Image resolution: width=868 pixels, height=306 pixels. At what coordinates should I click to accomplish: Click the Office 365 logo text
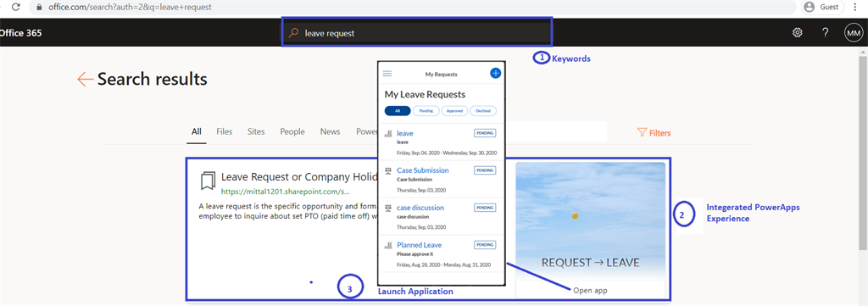click(20, 33)
